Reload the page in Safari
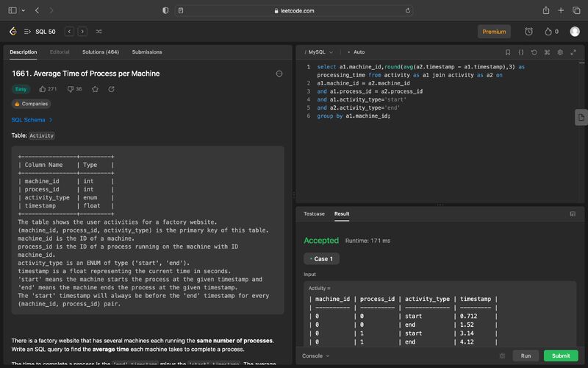 pyautogui.click(x=408, y=10)
